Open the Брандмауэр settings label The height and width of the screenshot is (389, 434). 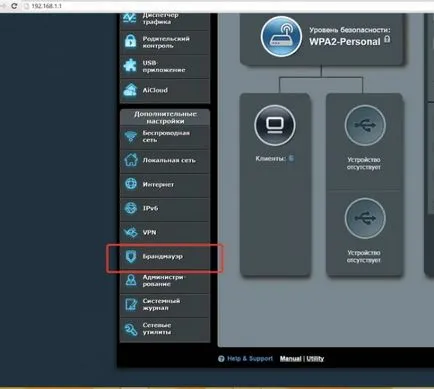click(163, 256)
